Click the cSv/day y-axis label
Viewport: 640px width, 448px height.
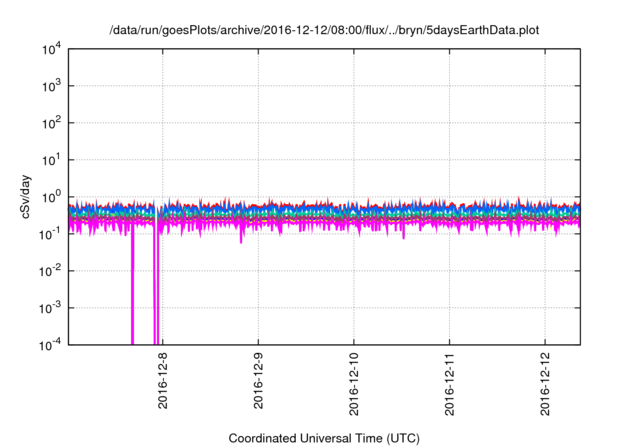point(26,197)
